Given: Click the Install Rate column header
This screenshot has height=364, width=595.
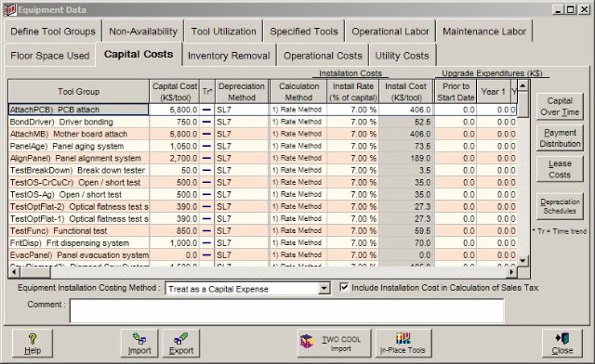Looking at the screenshot, I should pos(353,91).
